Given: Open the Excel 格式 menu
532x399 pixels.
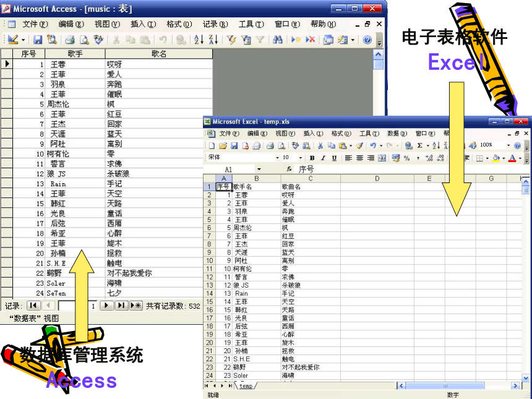Looking at the screenshot, I should (x=341, y=134).
